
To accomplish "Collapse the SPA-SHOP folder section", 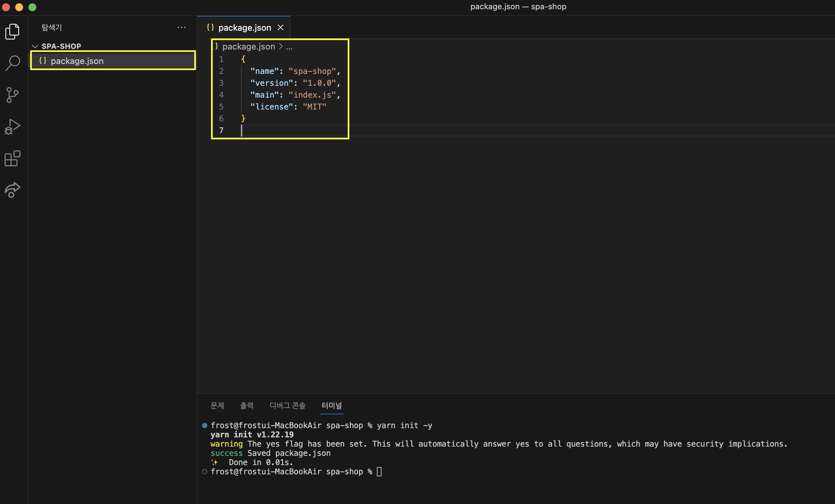I will point(35,46).
